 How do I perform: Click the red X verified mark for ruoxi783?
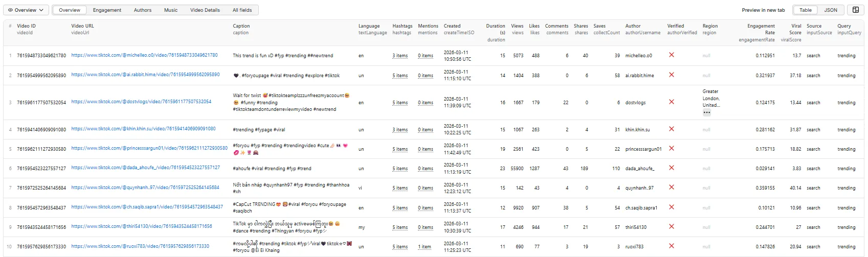[x=672, y=246]
